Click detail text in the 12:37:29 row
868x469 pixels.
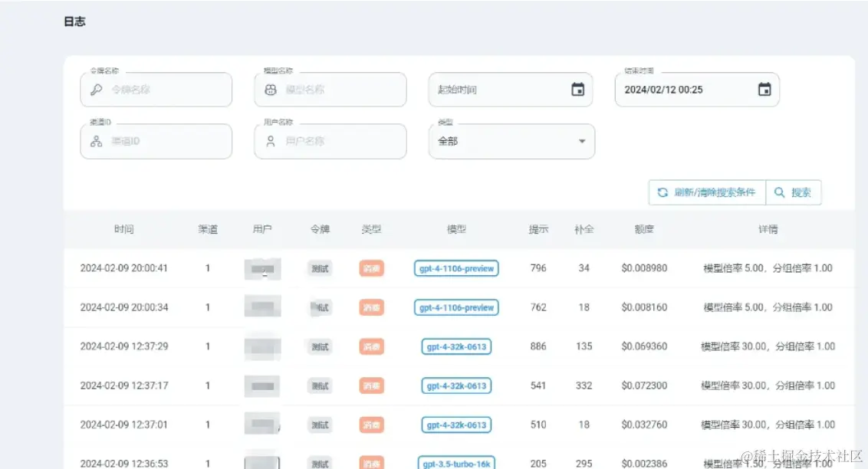pos(768,347)
